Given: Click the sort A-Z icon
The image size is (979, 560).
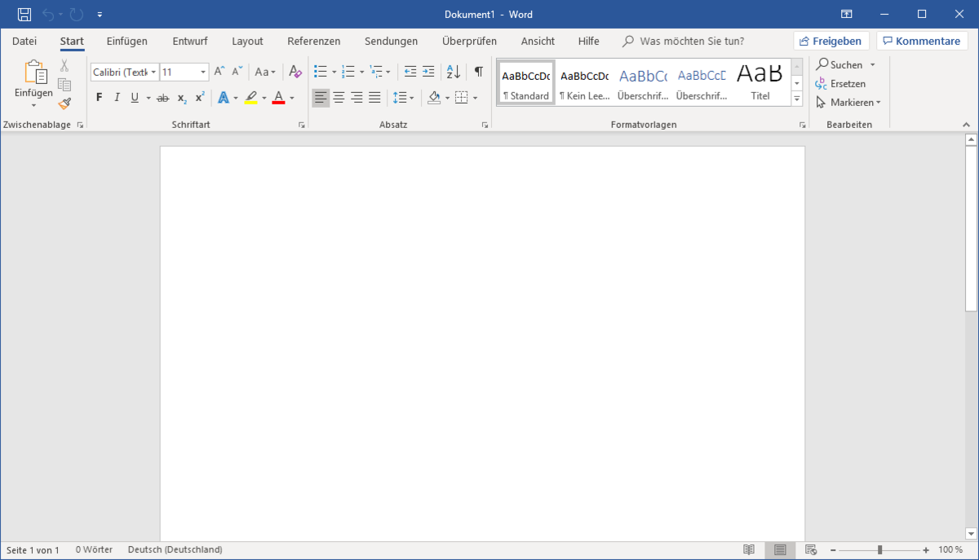Looking at the screenshot, I should [454, 72].
